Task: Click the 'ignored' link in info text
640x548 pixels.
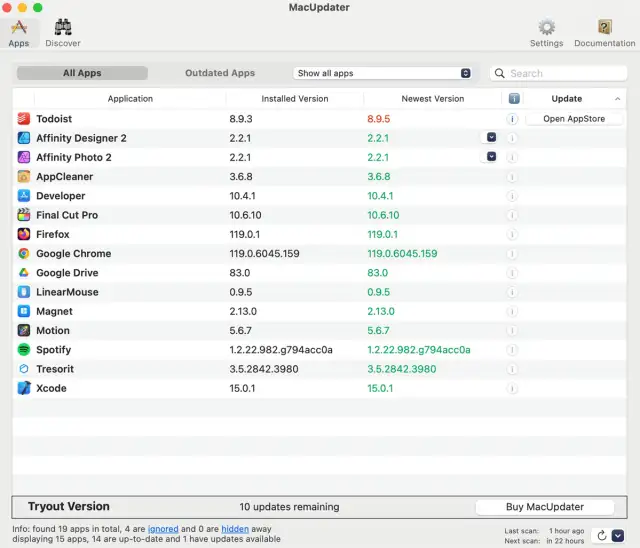Action: [x=163, y=528]
